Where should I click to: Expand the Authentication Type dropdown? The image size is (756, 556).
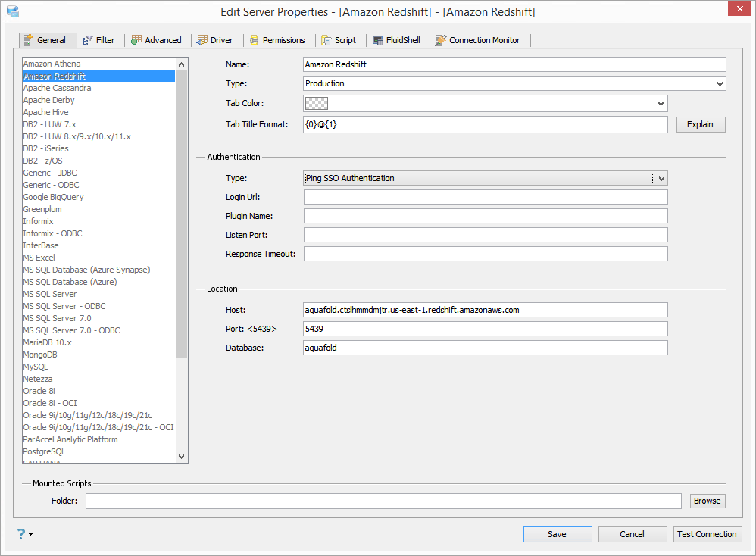click(661, 179)
